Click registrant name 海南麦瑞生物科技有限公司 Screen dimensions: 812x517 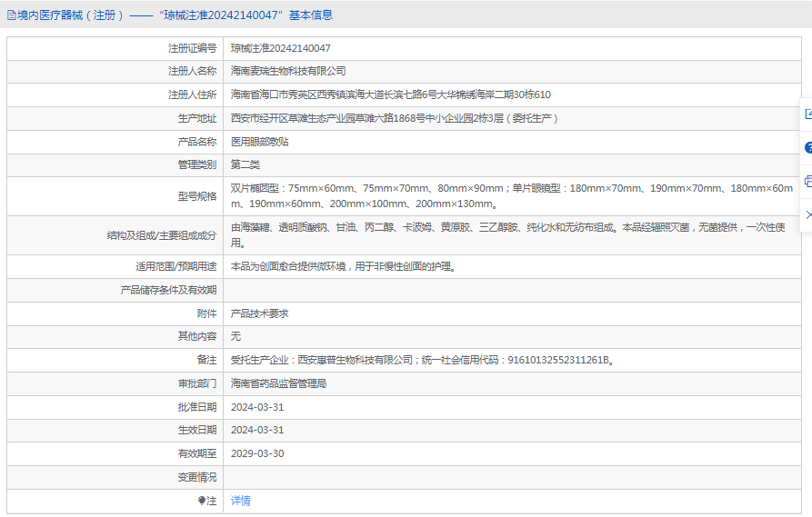(x=287, y=71)
